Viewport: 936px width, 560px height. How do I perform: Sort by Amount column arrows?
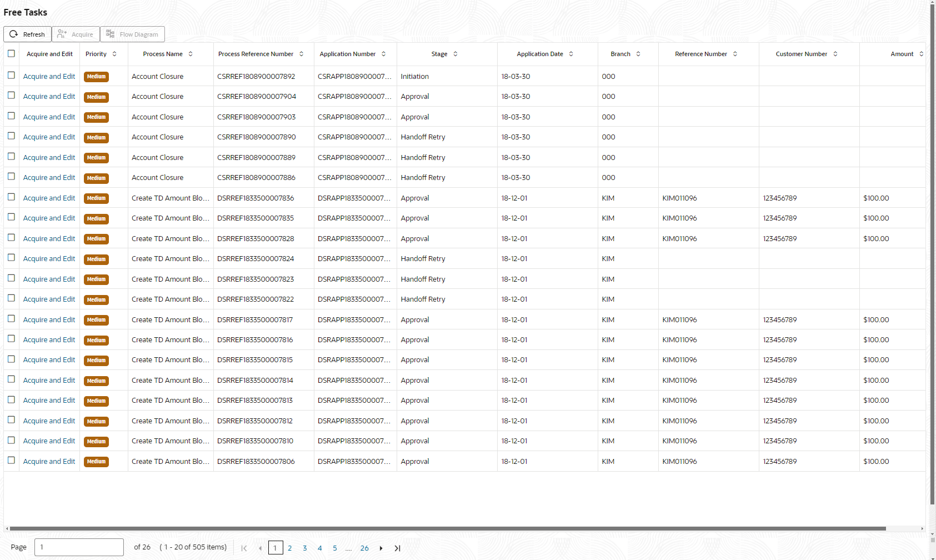tap(921, 54)
